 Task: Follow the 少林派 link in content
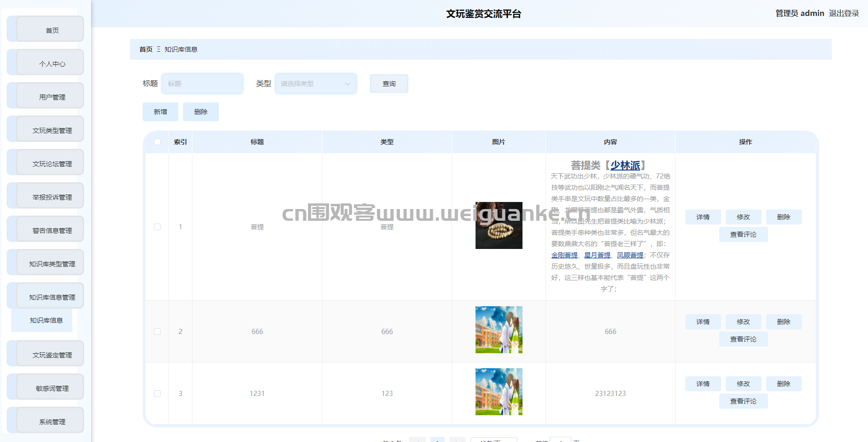[625, 165]
